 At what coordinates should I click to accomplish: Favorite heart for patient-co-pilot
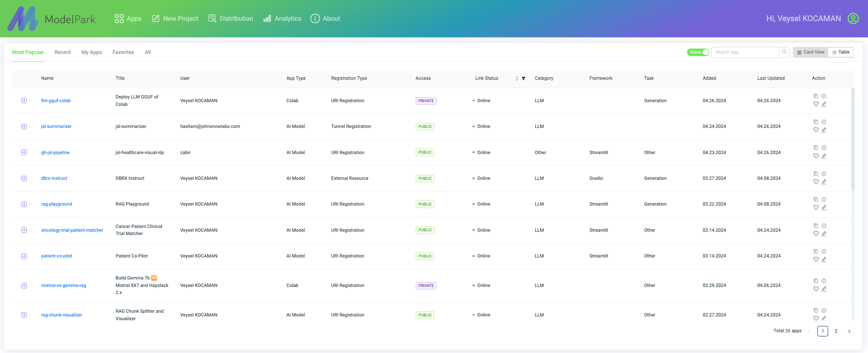click(x=816, y=260)
